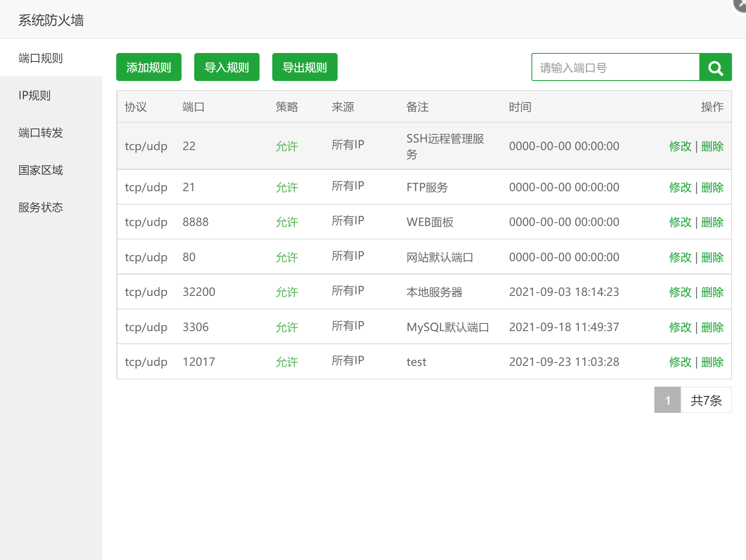Go to the 服务状态 tab
The image size is (746, 560).
click(x=40, y=207)
